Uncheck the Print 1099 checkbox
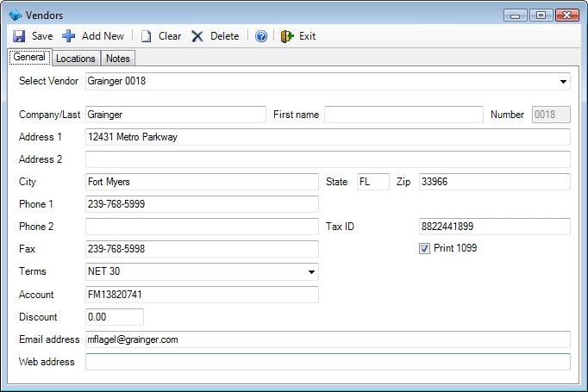This screenshot has height=392, width=588. 424,248
